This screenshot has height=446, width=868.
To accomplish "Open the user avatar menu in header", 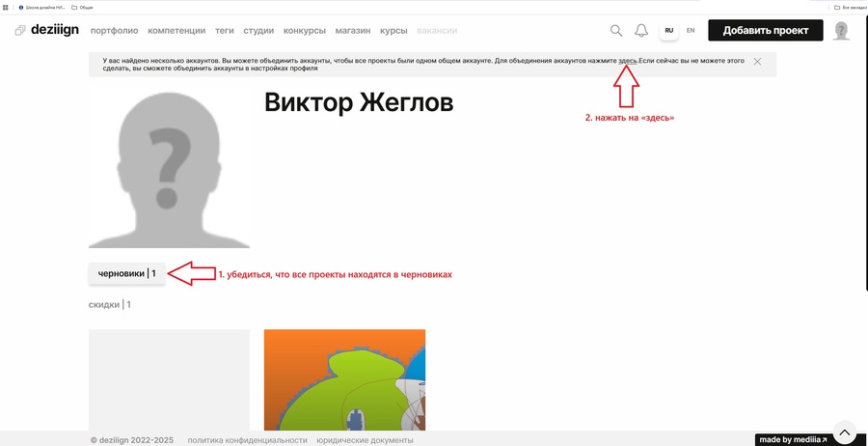I will [x=841, y=31].
